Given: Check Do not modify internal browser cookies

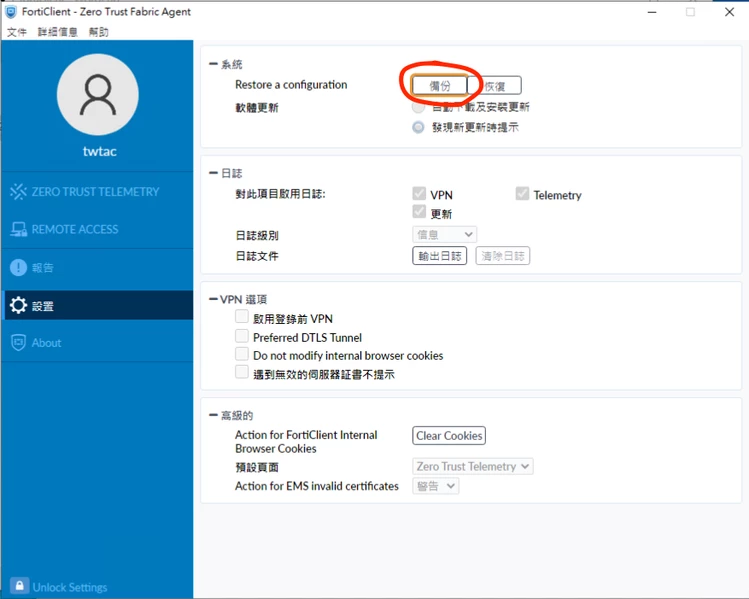Looking at the screenshot, I should click(242, 354).
